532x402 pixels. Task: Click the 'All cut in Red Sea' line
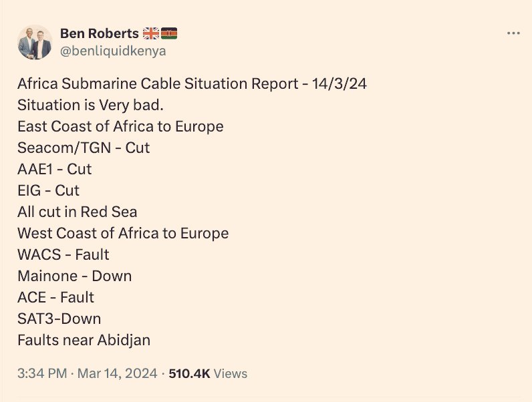tap(78, 212)
